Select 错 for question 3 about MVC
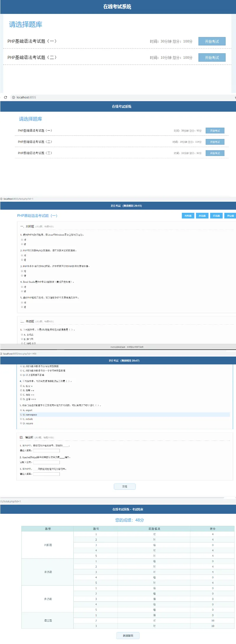The width and height of the screenshot is (236, 644). tap(22, 275)
